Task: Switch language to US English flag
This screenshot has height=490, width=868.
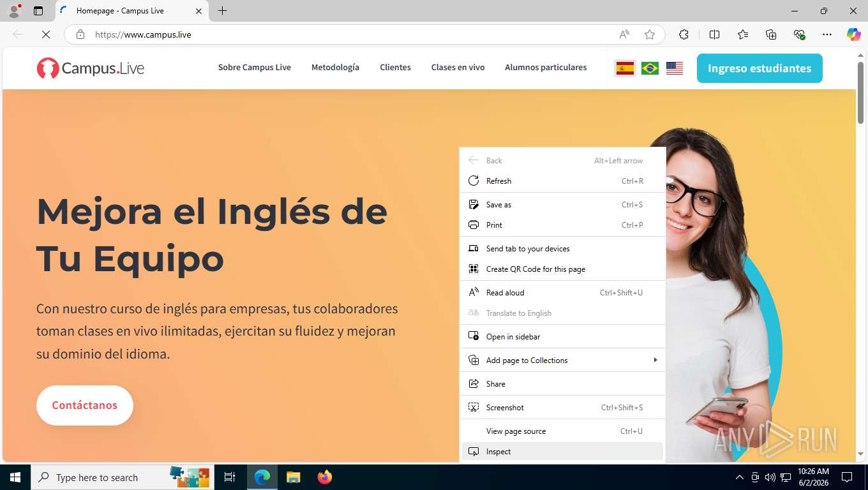Action: (675, 68)
